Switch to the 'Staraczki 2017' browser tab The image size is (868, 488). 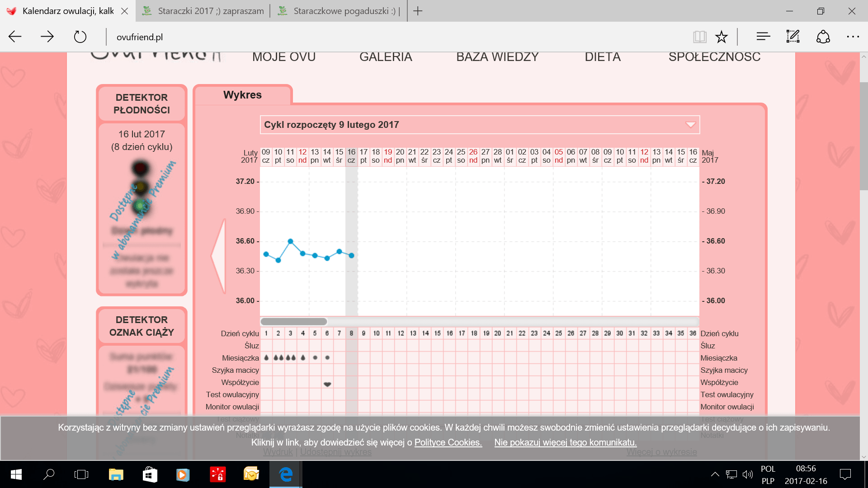point(203,11)
